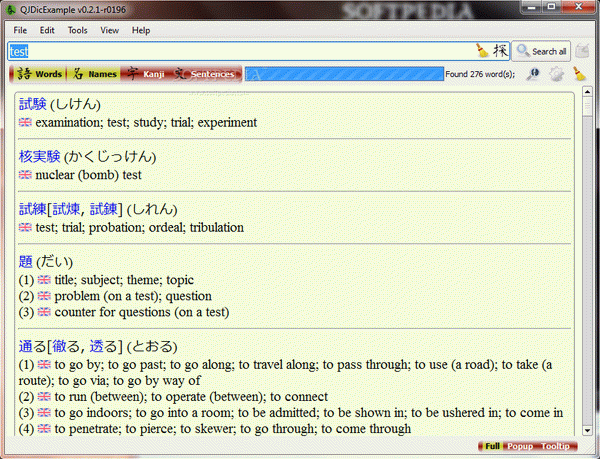Click the scroll down arrow of results
This screenshot has height=459, width=600.
587,431
